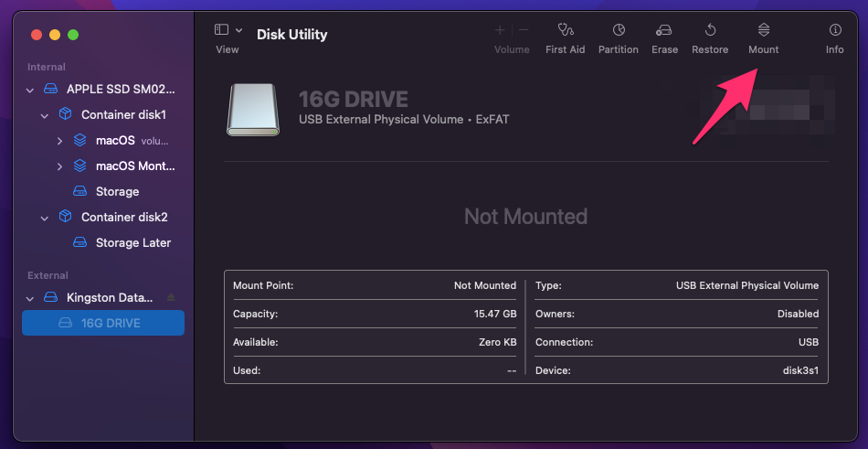Run First Aid on the drive
This screenshot has height=449, width=868.
point(566,30)
